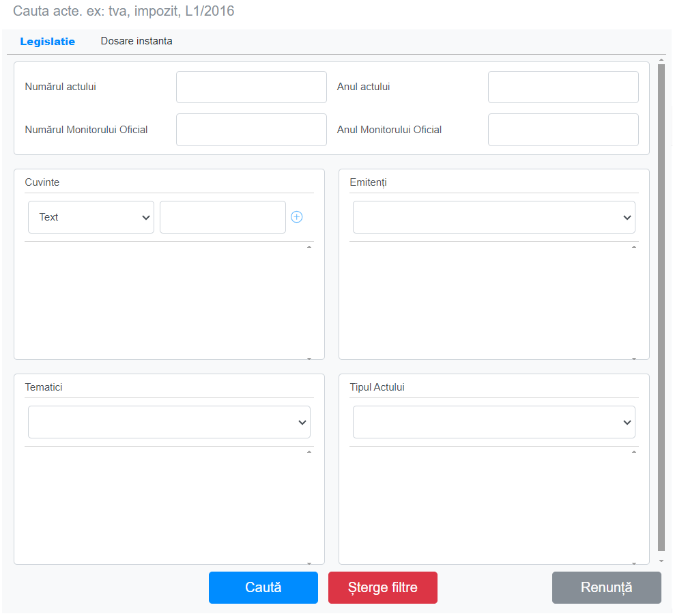Click the up arrow in Tipul Actului list
Image resolution: width=673 pixels, height=616 pixels.
634,451
